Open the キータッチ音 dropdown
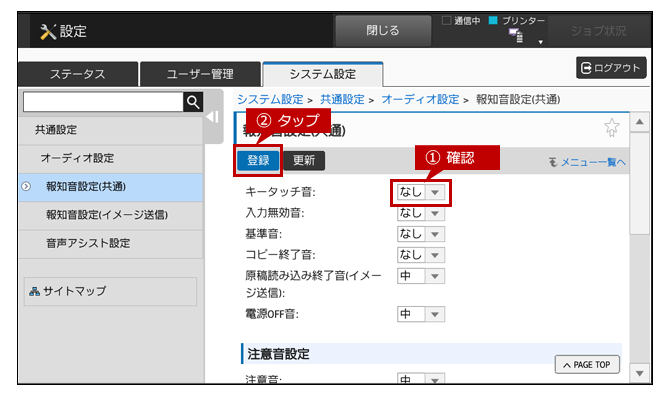The image size is (670, 396). [x=421, y=193]
